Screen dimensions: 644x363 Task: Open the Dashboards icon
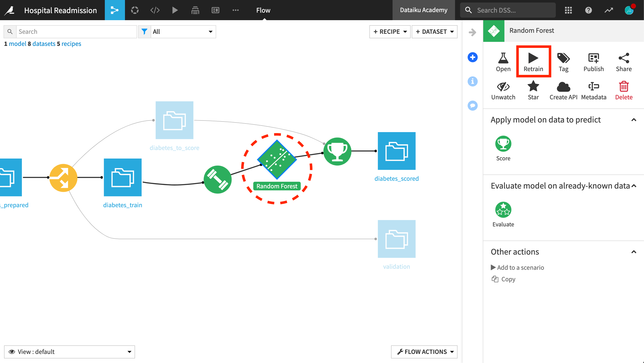tap(215, 10)
